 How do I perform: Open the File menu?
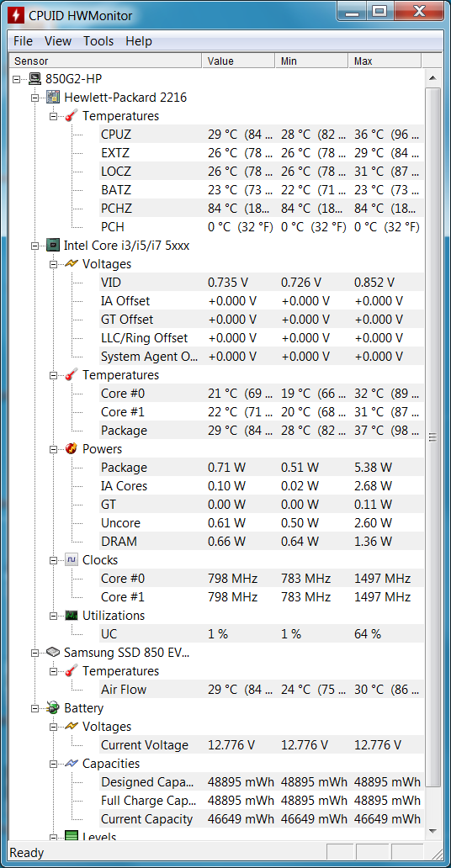[24, 41]
